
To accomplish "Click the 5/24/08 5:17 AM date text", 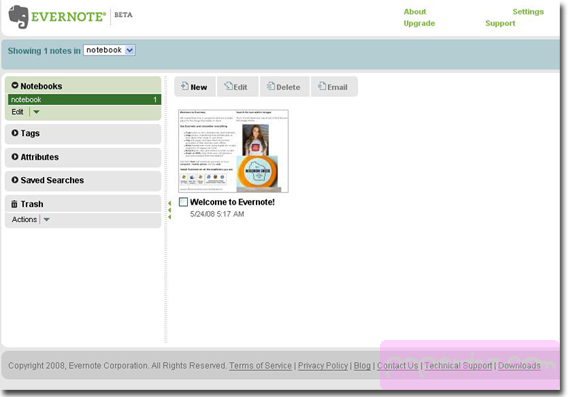I will click(217, 214).
